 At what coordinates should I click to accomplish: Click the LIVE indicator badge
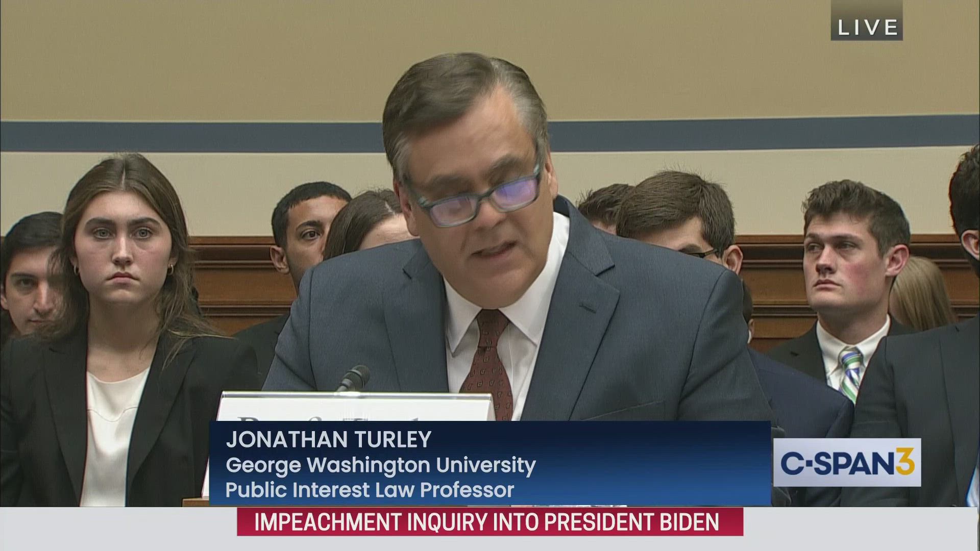867,20
